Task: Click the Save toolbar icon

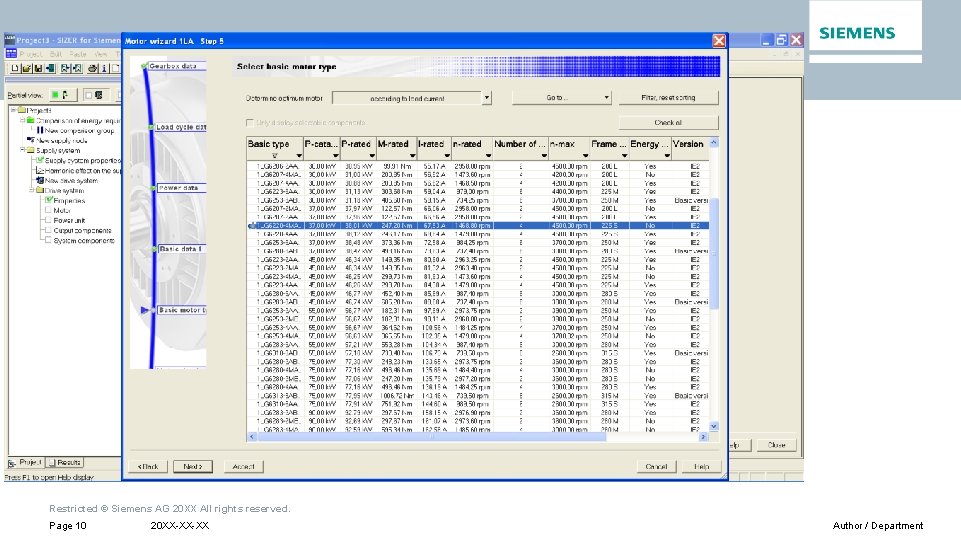Action: [38, 68]
